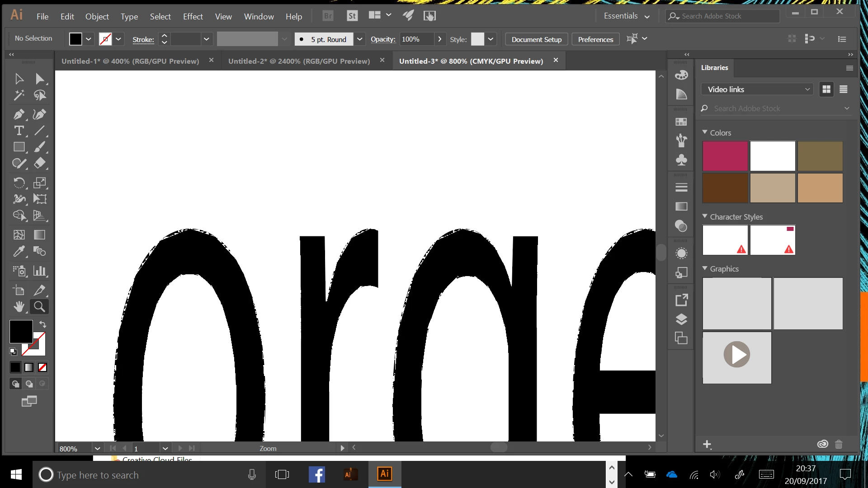Image resolution: width=868 pixels, height=488 pixels.
Task: Select the Eraser tool
Action: point(40,163)
